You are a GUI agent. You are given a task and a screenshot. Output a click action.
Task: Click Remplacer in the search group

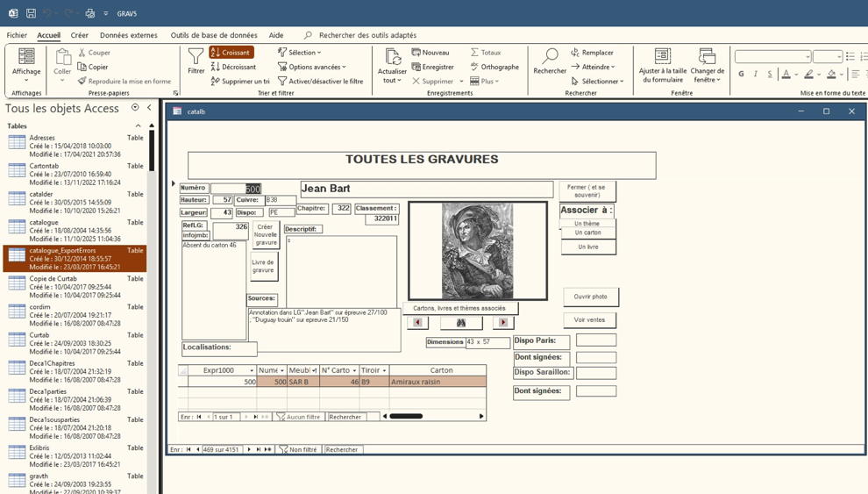(592, 53)
